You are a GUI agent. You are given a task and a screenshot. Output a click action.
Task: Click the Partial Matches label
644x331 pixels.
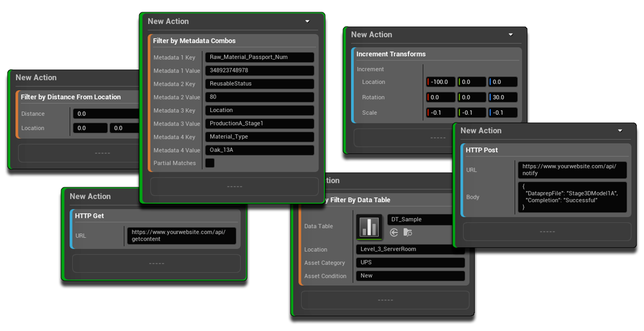click(x=174, y=163)
